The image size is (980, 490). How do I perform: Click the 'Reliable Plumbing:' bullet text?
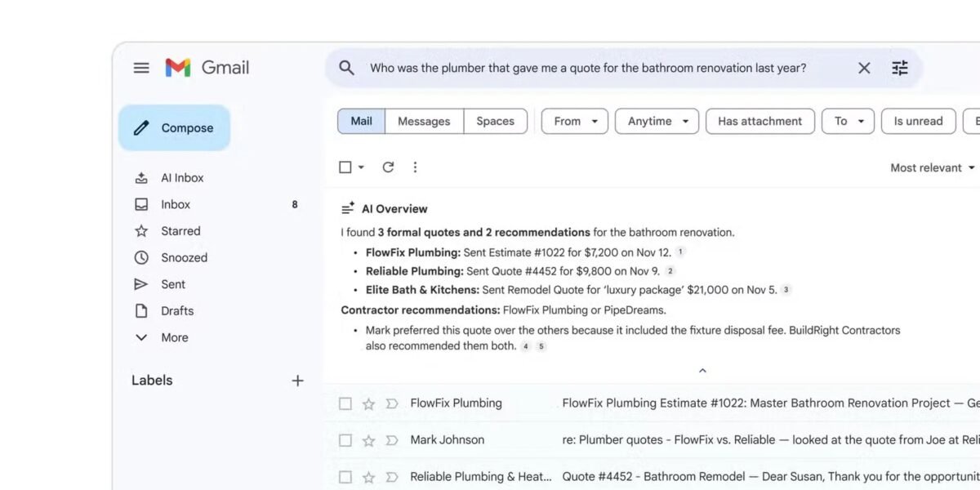tap(415, 271)
